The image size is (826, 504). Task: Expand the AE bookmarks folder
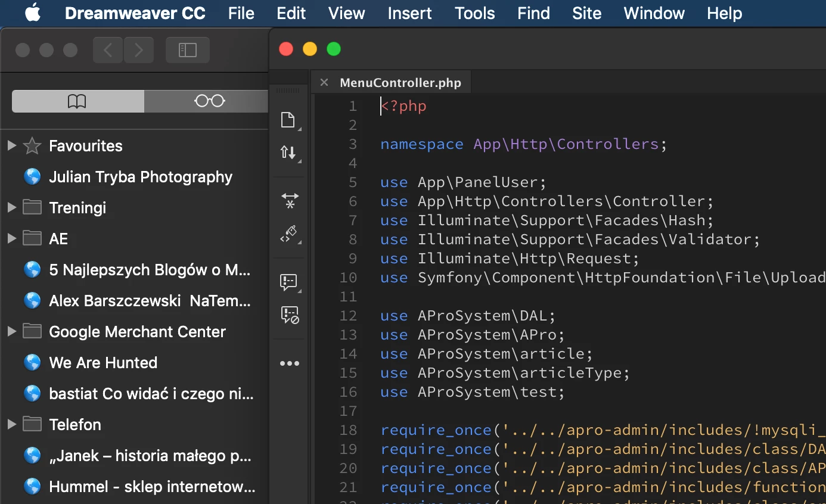pos(11,238)
